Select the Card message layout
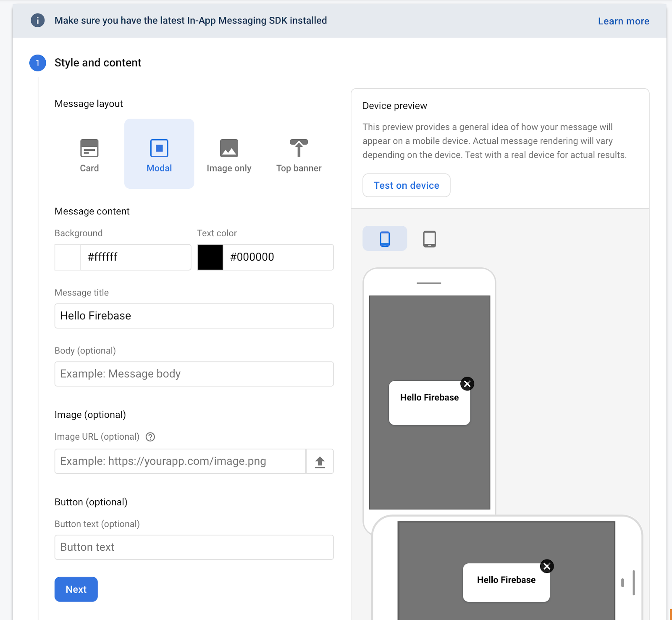 [89, 155]
